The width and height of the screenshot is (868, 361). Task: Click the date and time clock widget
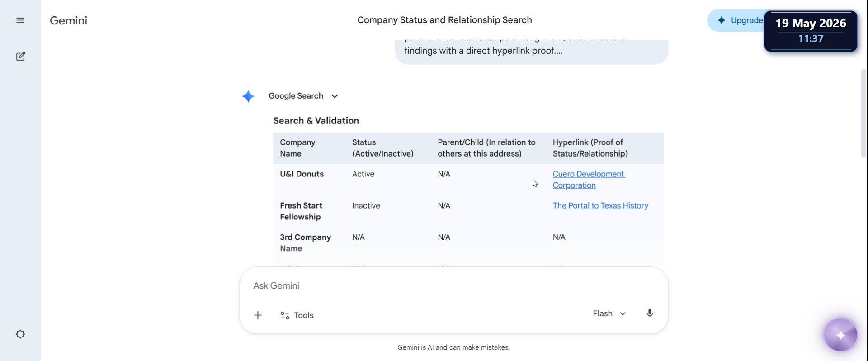point(811,31)
